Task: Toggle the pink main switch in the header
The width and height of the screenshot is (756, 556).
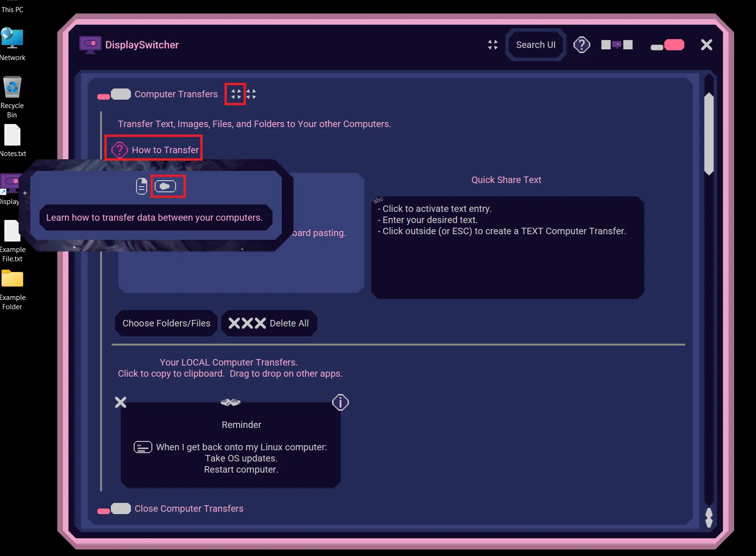Action: click(667, 45)
